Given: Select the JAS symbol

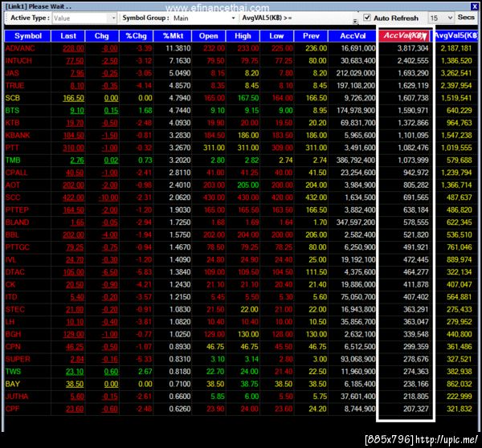Looking at the screenshot, I should [x=12, y=73].
